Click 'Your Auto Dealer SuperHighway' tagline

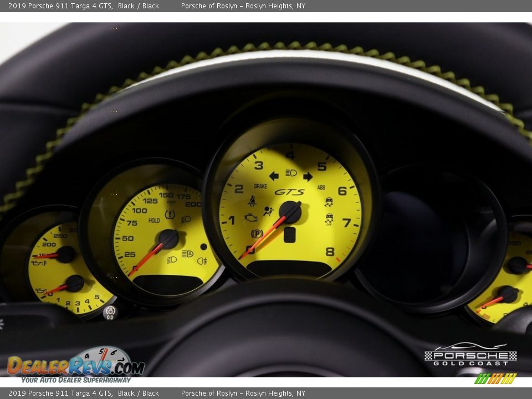[x=76, y=380]
